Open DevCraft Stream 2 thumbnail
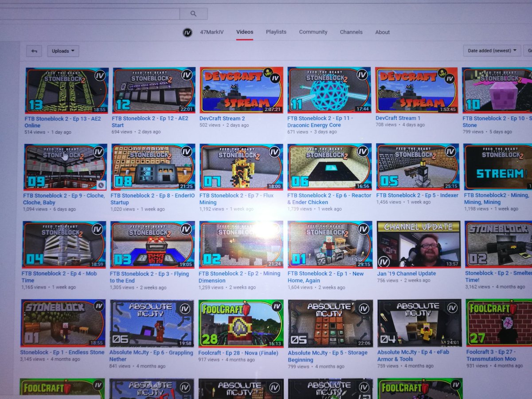The image size is (532, 399). click(242, 90)
